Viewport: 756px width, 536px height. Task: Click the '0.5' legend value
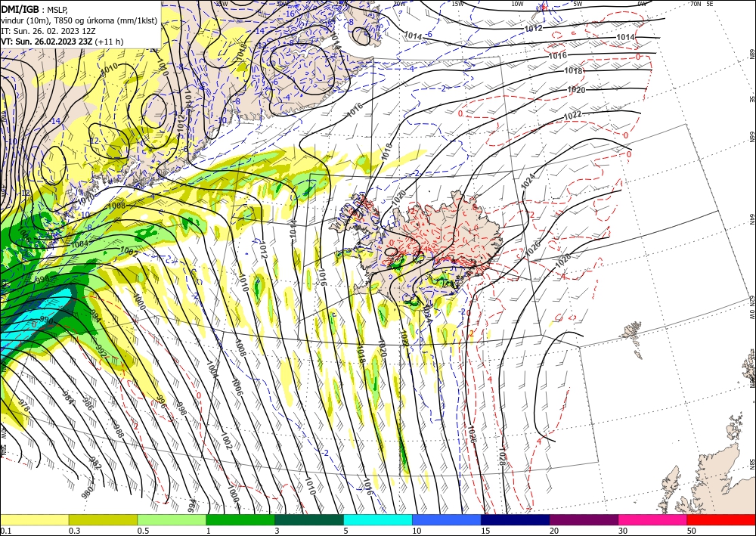143,531
